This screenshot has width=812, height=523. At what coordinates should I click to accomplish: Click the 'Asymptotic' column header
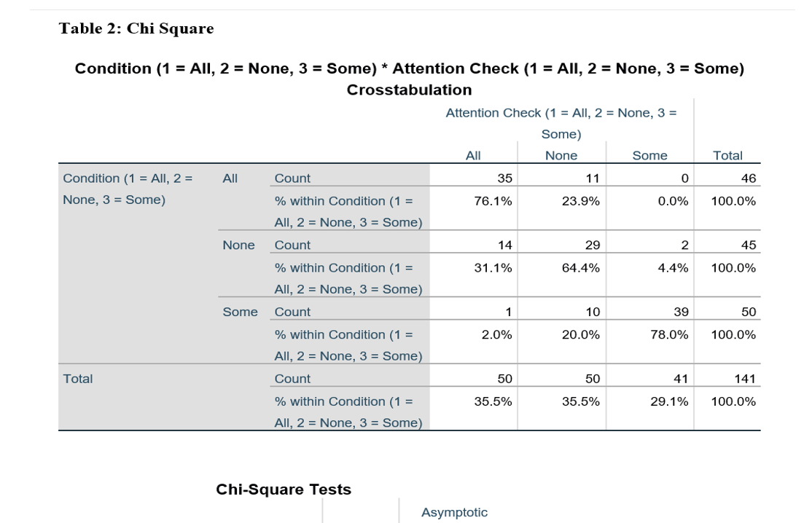pos(454,512)
